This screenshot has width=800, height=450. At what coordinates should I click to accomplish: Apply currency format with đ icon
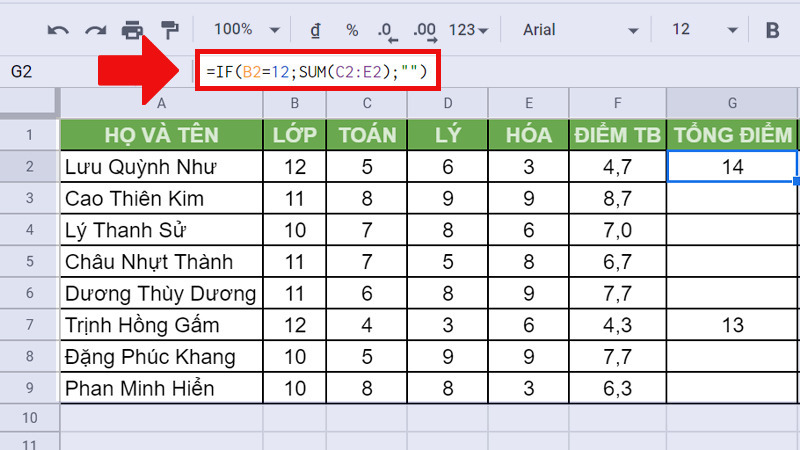click(315, 30)
